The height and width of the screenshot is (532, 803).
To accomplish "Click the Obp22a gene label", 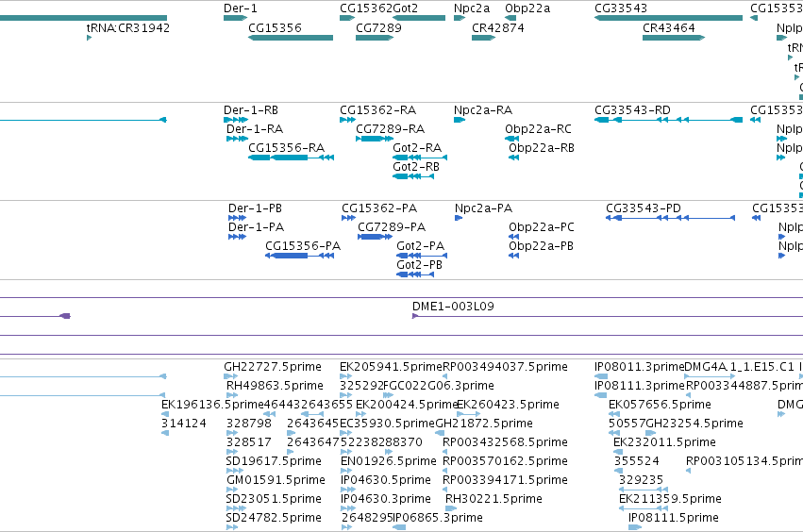I will 527,8.
